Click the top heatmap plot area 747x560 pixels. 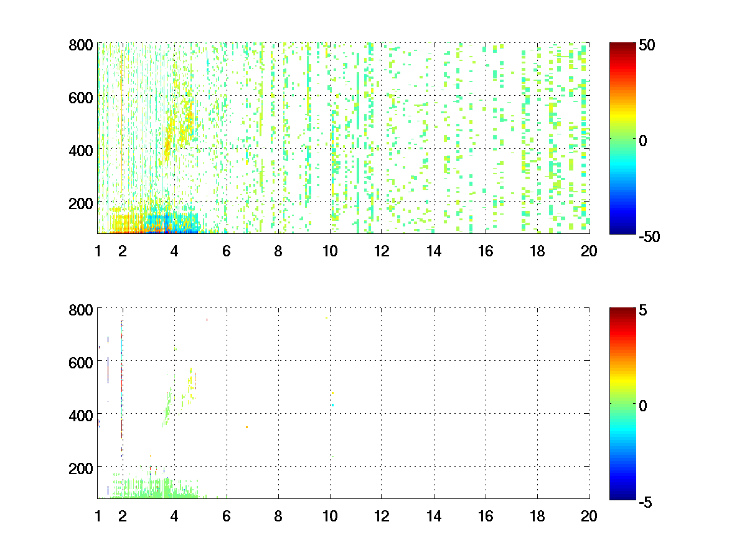[344, 138]
